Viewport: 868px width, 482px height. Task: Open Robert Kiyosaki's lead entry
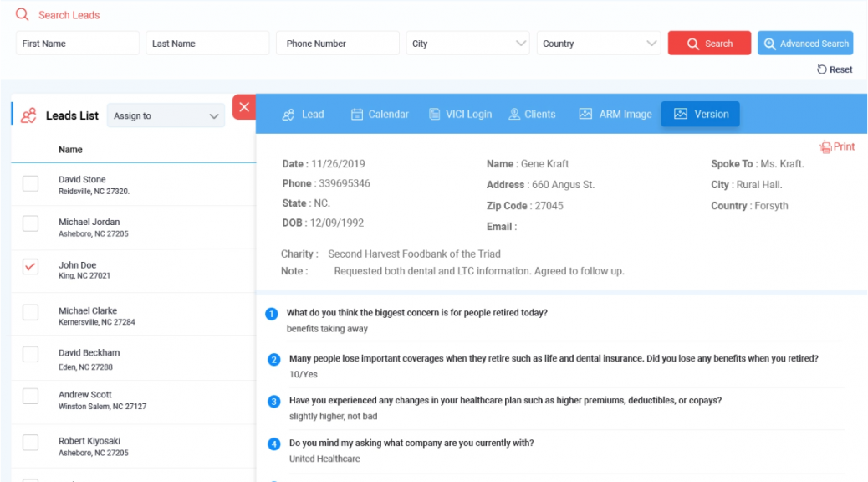pyautogui.click(x=134, y=447)
